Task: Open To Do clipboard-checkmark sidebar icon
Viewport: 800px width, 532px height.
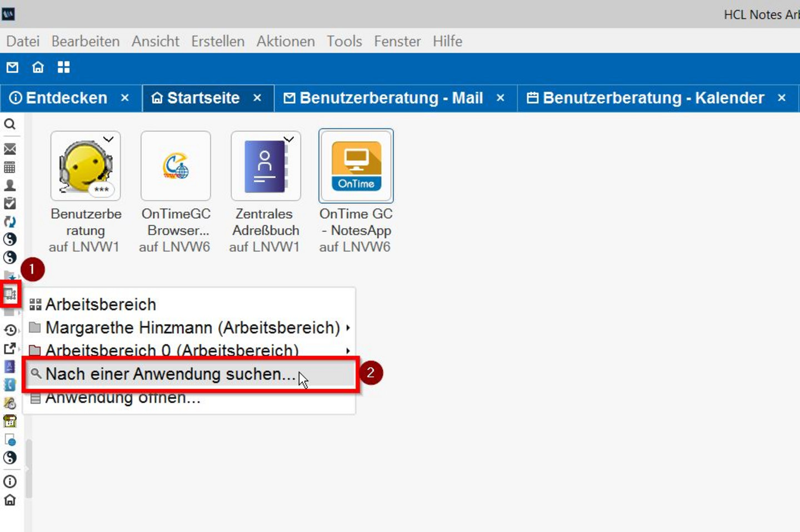Action: (x=9, y=203)
